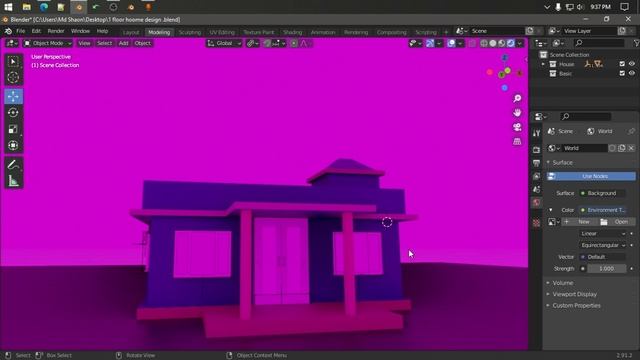
Task: Open the Object Mode dropdown
Action: (x=47, y=43)
